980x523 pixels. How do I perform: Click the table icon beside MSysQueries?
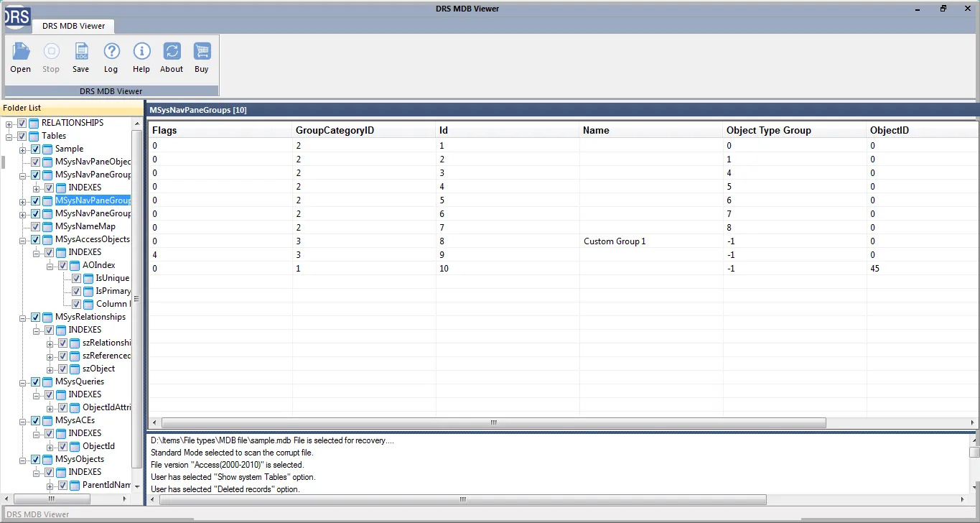[47, 381]
